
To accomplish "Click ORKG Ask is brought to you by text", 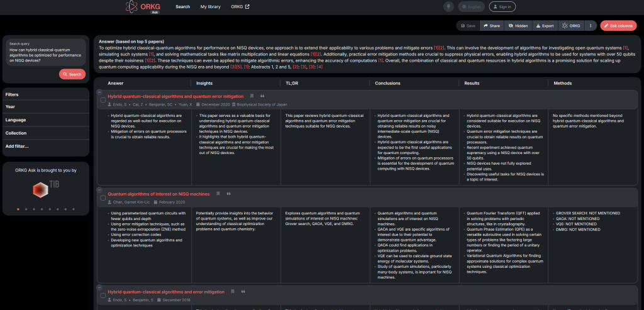I will coord(45,170).
